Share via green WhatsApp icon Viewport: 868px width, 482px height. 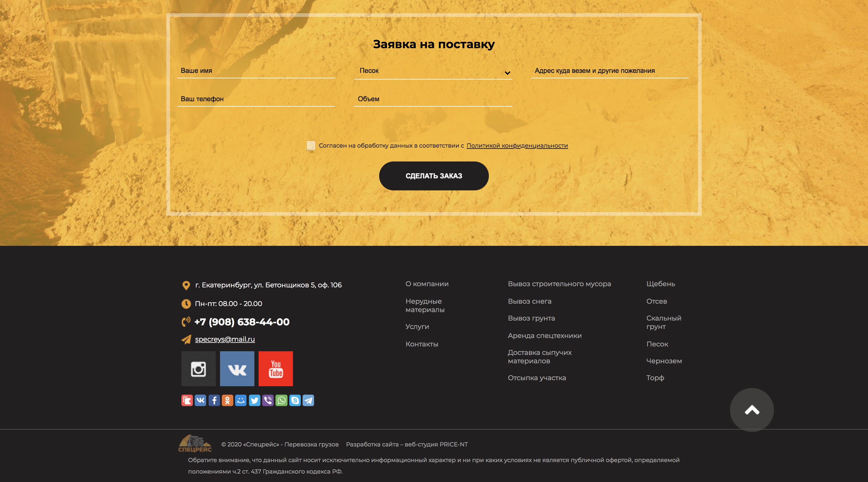[281, 400]
